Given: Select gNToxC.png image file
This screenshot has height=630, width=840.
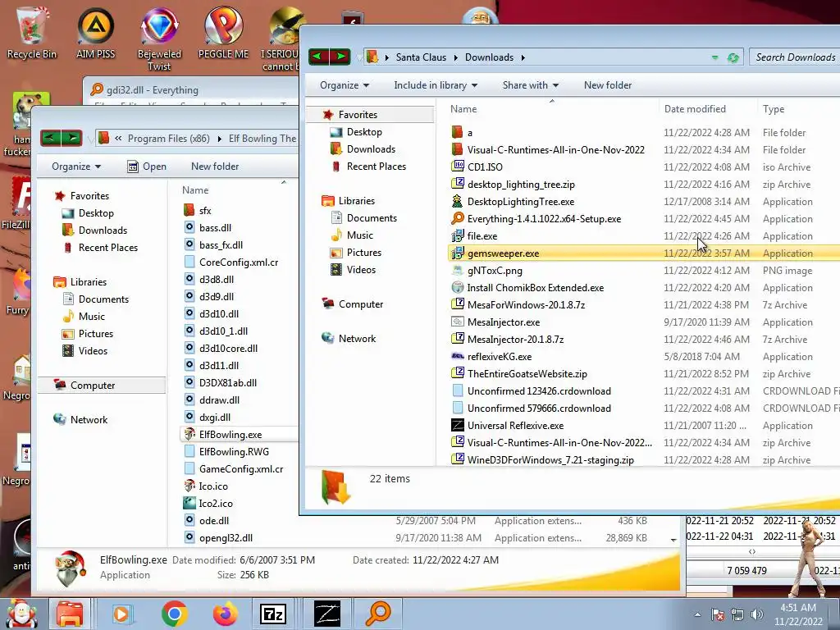Looking at the screenshot, I should tap(495, 271).
